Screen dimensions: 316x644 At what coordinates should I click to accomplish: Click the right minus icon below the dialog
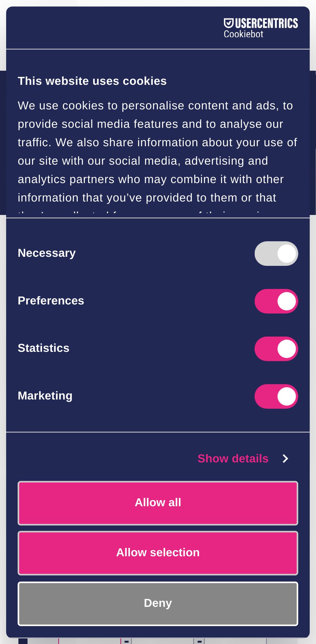[199, 641]
